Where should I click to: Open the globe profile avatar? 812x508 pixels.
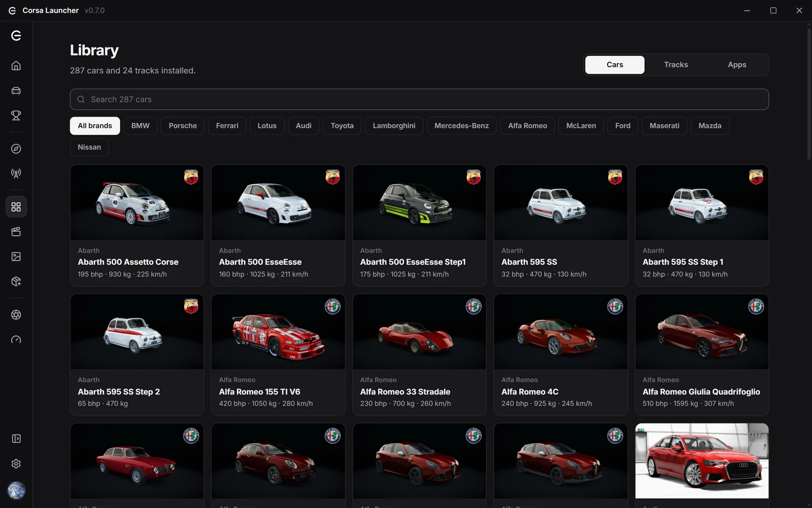click(x=16, y=490)
